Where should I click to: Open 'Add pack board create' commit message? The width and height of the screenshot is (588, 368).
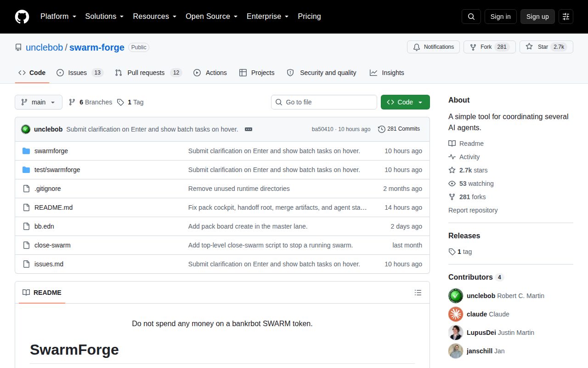coord(248,226)
